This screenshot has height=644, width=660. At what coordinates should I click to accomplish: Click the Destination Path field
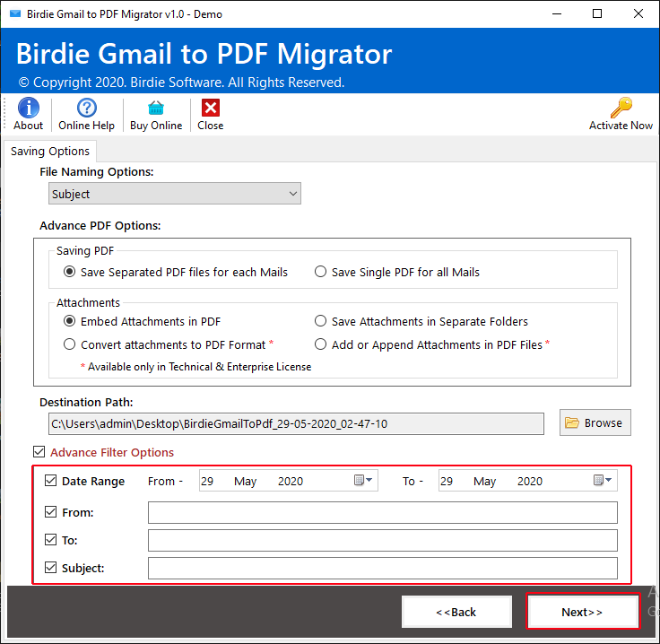tap(296, 423)
